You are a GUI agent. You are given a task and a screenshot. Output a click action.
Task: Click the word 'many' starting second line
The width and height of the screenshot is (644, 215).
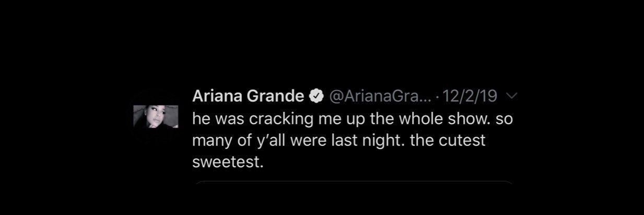pos(213,142)
